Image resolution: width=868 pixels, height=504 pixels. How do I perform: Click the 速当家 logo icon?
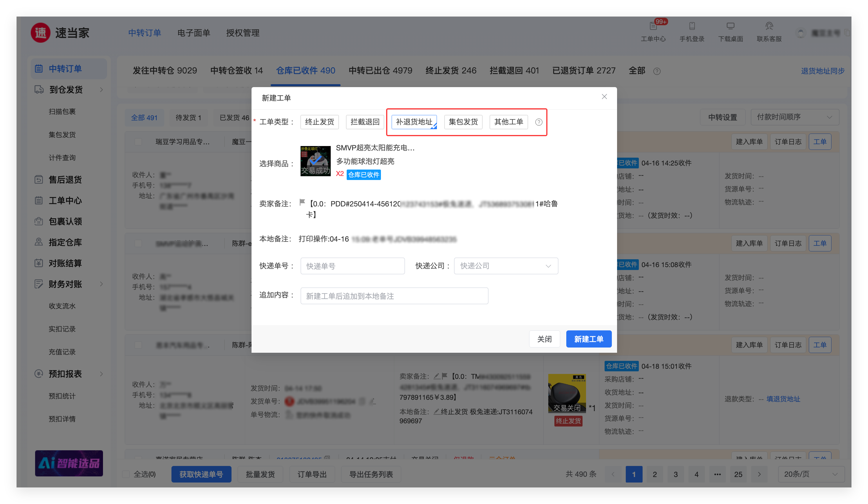pyautogui.click(x=41, y=33)
